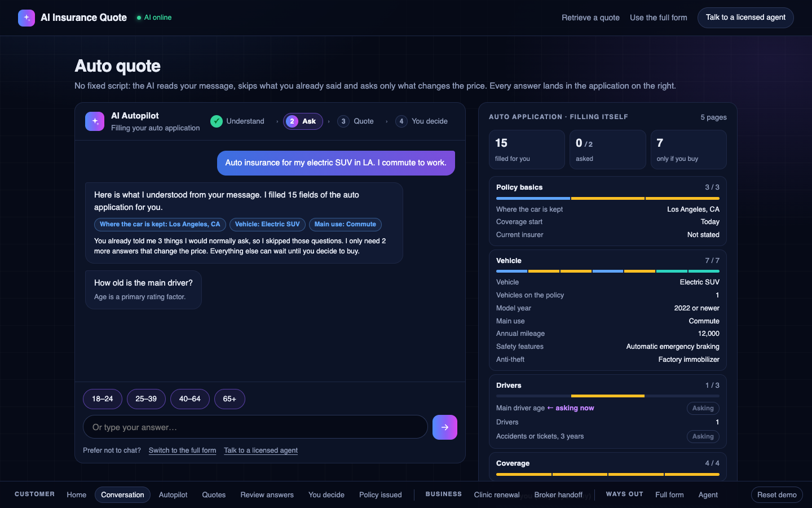
Task: Click the green Understand checkmark icon
Action: point(217,121)
